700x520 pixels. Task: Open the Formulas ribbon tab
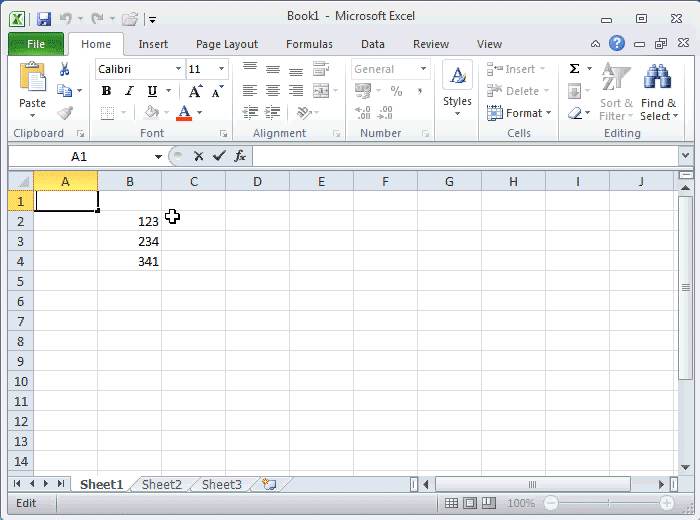pyautogui.click(x=309, y=44)
